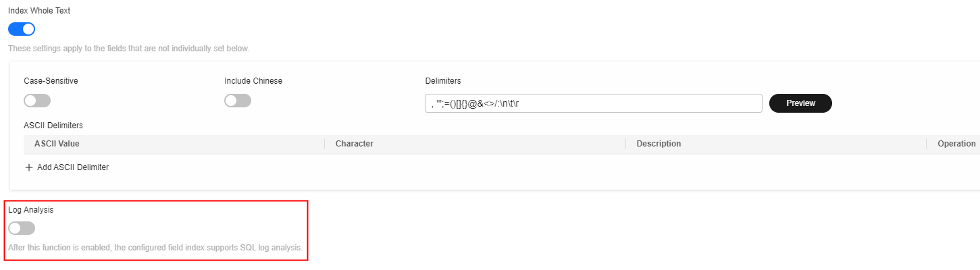Click the SQL log analysis description text
Image resolution: width=980 pixels, height=270 pixels.
click(x=155, y=248)
